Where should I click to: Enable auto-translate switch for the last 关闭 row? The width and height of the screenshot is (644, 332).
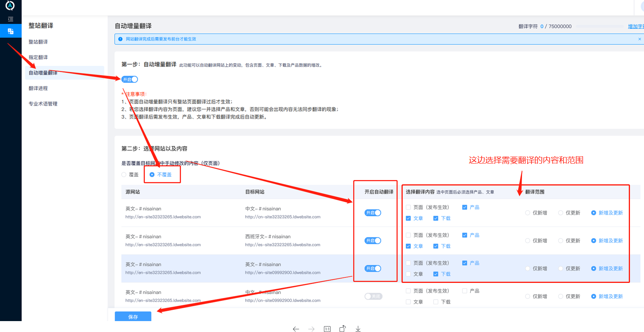coord(373,297)
